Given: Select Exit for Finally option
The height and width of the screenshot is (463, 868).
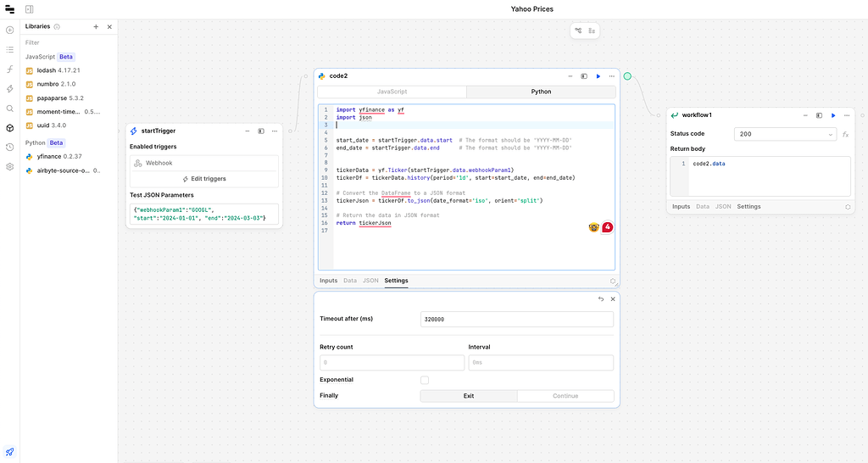Looking at the screenshot, I should coord(469,396).
